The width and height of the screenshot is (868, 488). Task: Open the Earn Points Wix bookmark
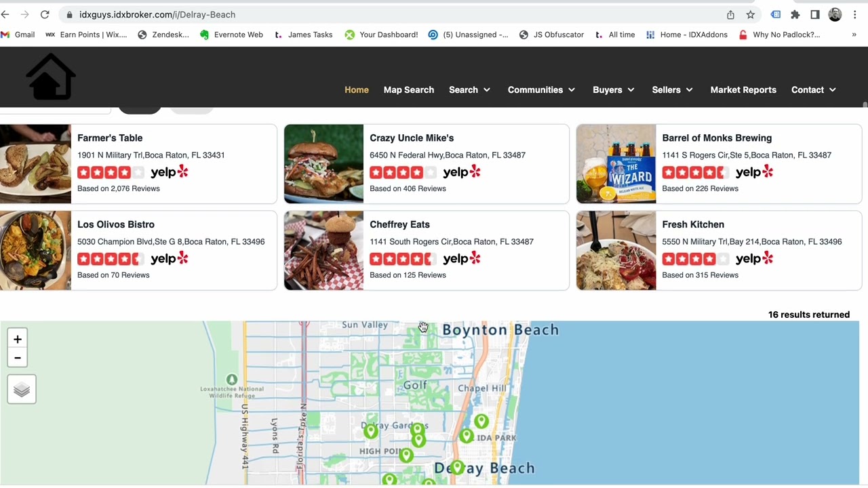86,35
